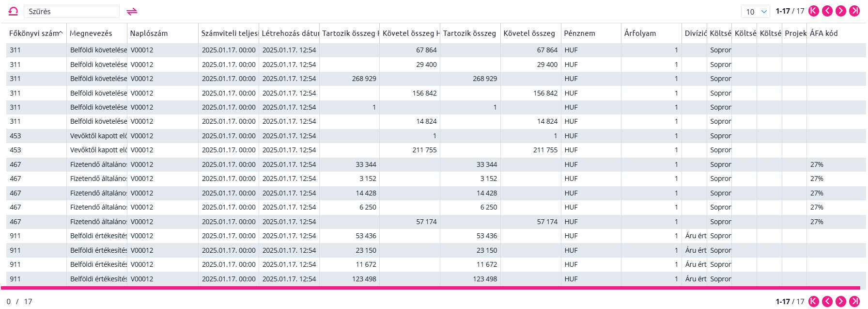
Task: Go to first page, top pager
Action: coord(814,11)
